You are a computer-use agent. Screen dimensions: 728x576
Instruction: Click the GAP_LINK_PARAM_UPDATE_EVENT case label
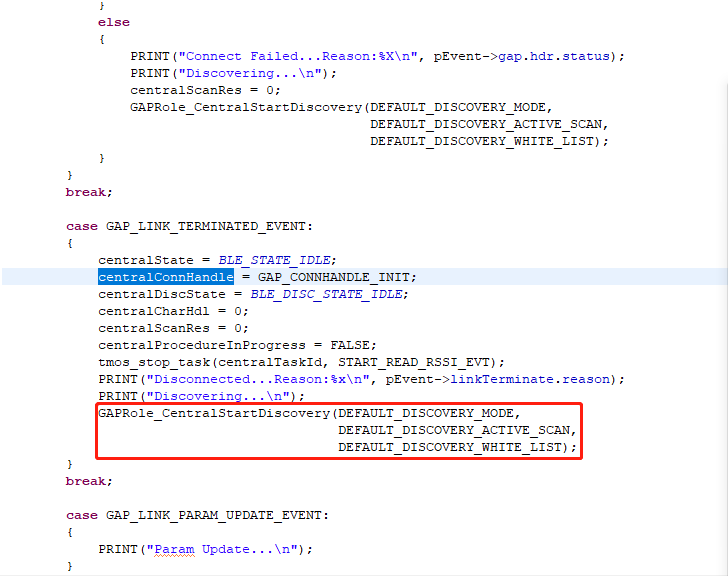[217, 515]
